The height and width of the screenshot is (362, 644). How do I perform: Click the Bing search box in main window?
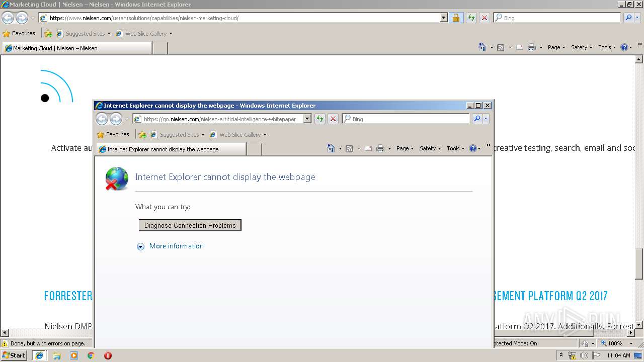point(557,18)
